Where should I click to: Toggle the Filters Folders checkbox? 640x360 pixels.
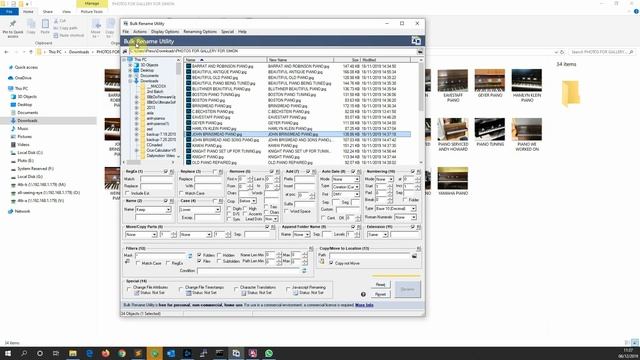point(199,255)
